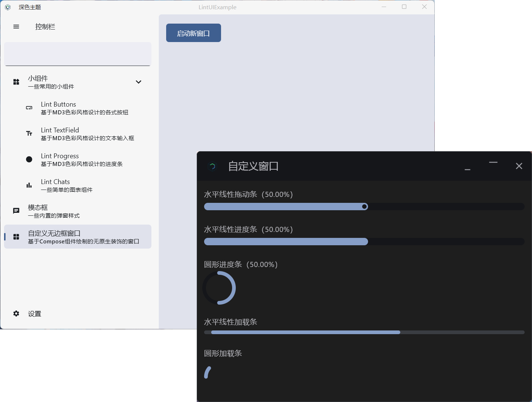Maximize the 自定义窗口 with the bar icon
This screenshot has width=532, height=402.
[493, 162]
